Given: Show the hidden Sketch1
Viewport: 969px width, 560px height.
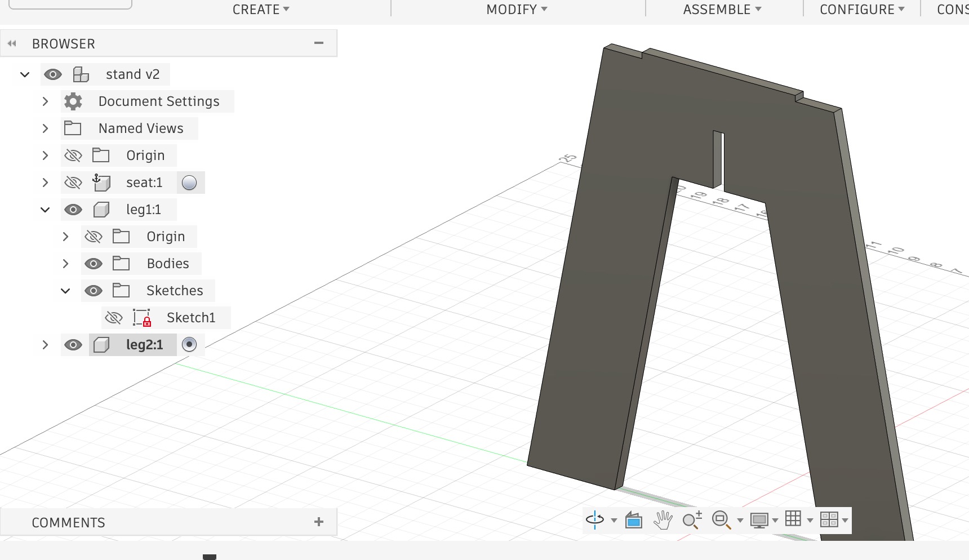Looking at the screenshot, I should point(114,318).
